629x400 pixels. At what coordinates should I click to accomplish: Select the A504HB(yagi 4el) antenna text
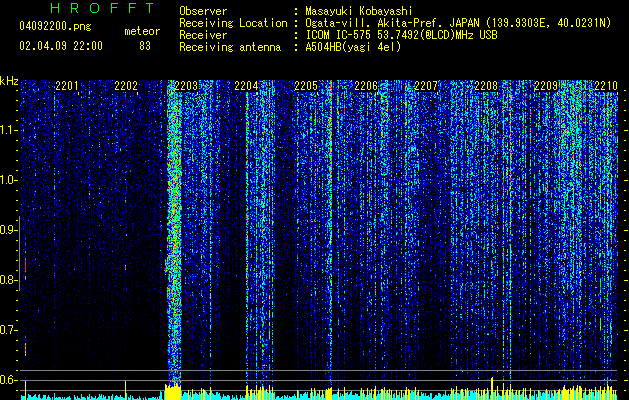pos(353,47)
